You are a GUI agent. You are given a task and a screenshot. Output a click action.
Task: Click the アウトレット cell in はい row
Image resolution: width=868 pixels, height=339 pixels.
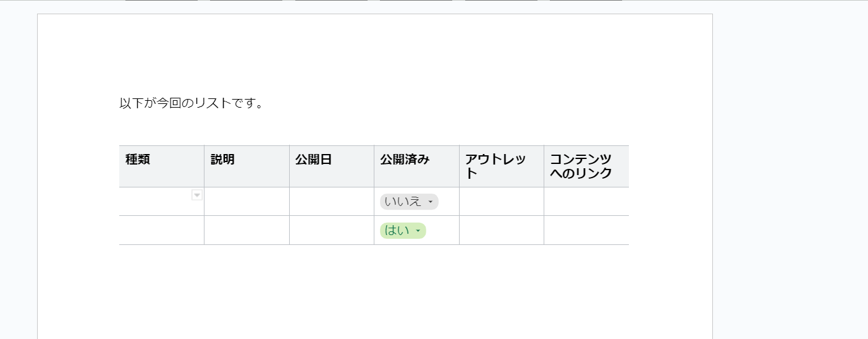pos(501,231)
